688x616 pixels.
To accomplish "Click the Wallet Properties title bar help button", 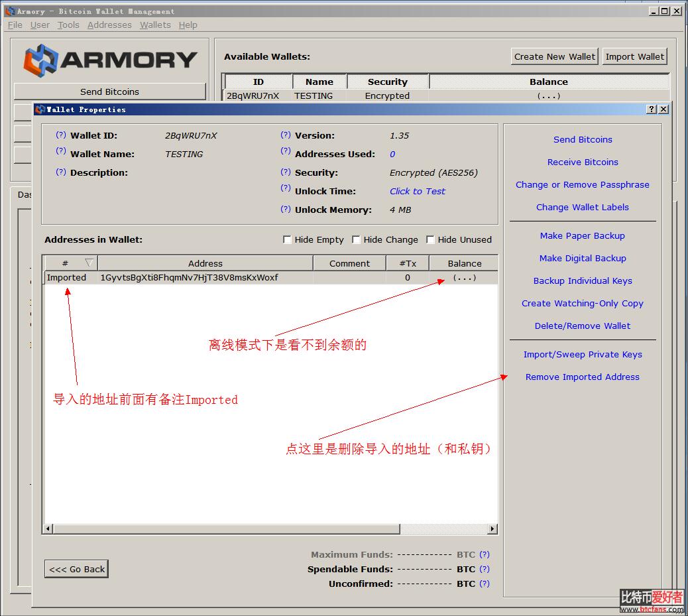I will [652, 109].
